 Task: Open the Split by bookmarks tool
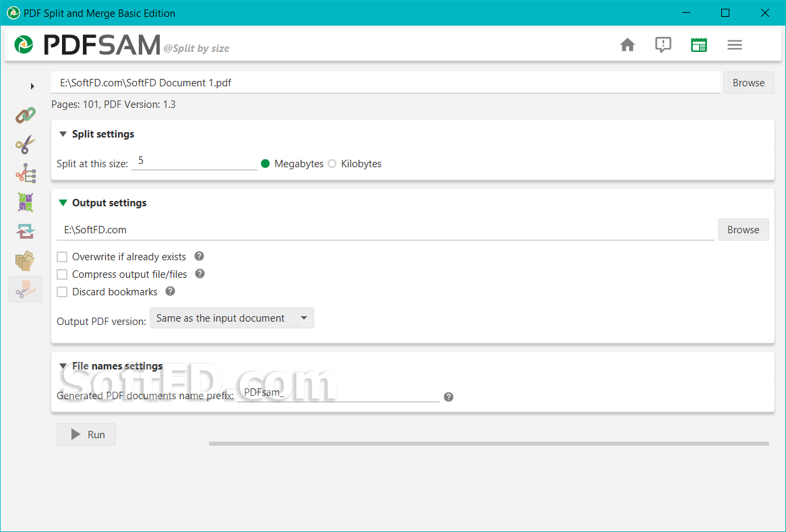tap(25, 173)
